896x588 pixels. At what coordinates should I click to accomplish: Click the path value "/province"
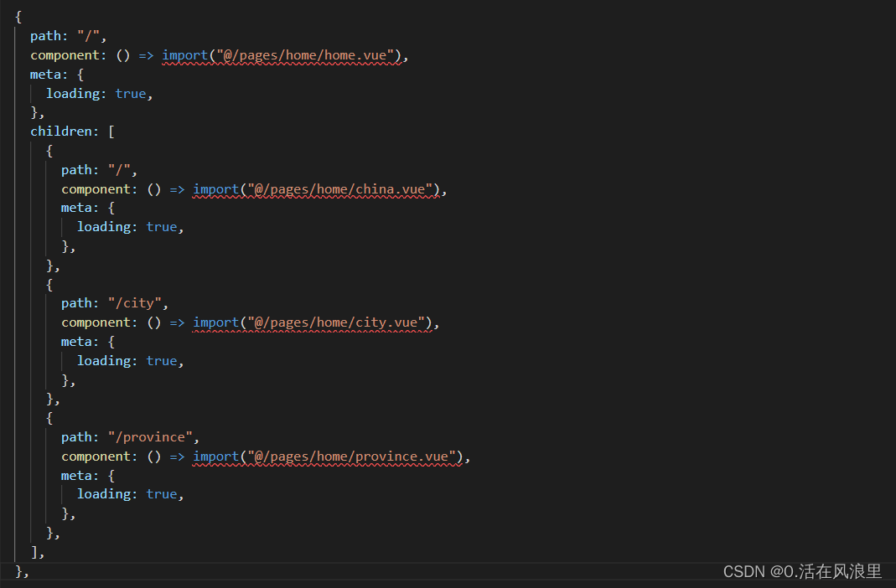point(150,437)
